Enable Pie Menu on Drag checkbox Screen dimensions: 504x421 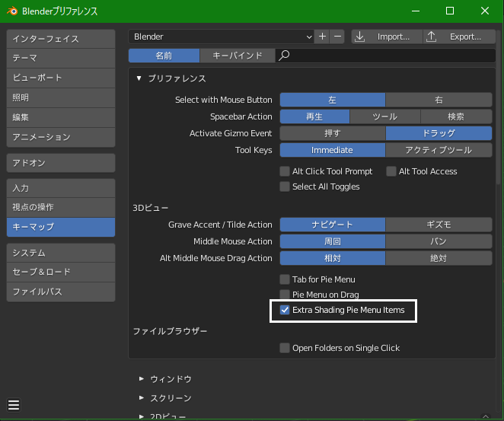(x=285, y=295)
